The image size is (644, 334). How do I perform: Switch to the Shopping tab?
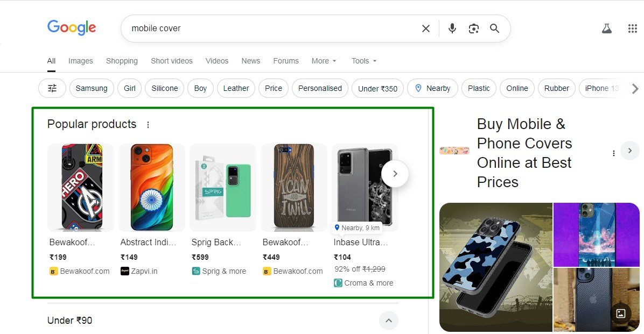(122, 61)
